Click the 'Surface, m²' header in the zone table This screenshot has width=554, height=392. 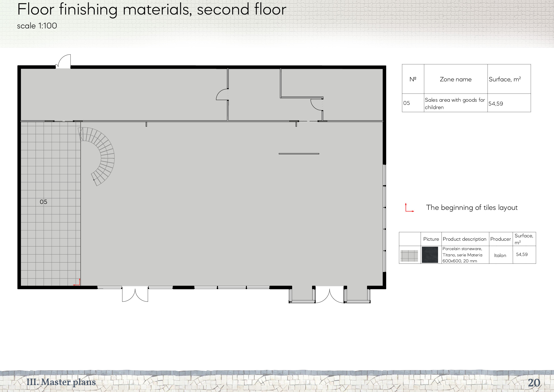505,79
